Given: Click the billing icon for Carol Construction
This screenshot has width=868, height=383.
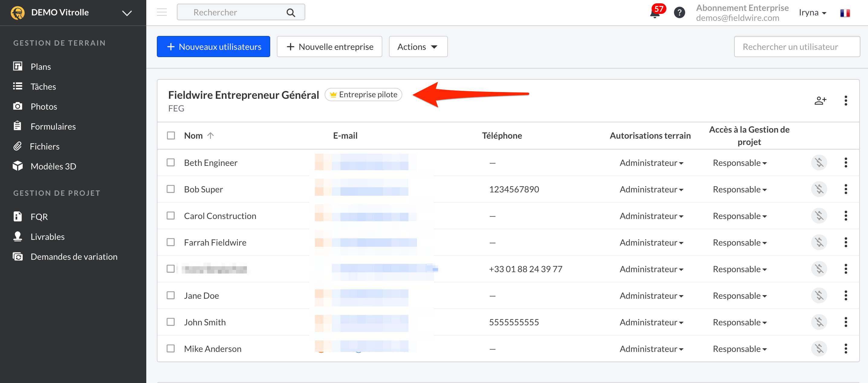Looking at the screenshot, I should (x=819, y=216).
